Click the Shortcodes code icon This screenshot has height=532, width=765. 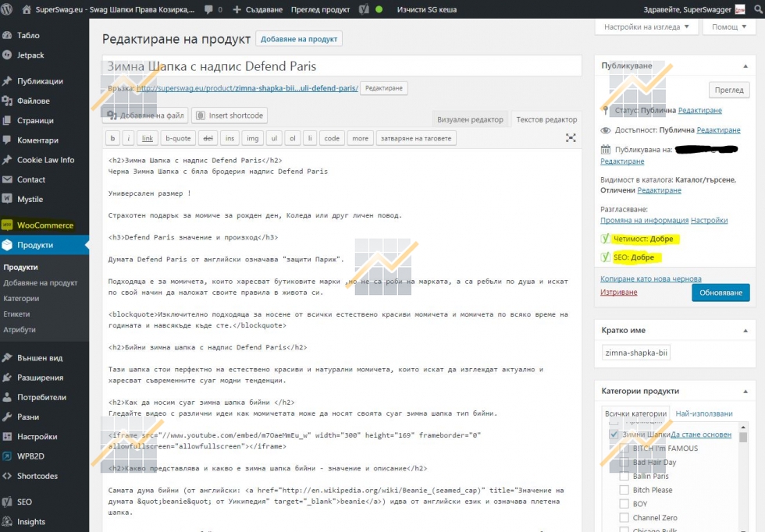pos(7,476)
